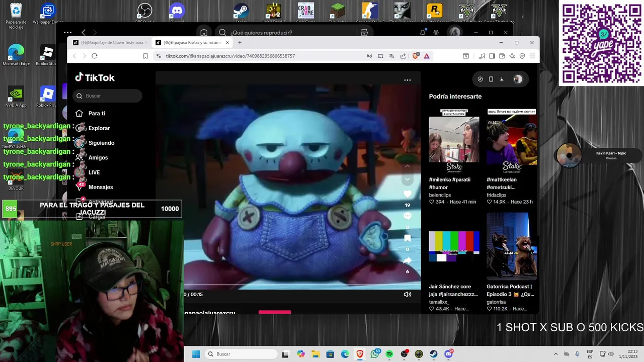The height and width of the screenshot is (362, 644).
Task: Go to the previous video with up chevron
Action: 408,166
